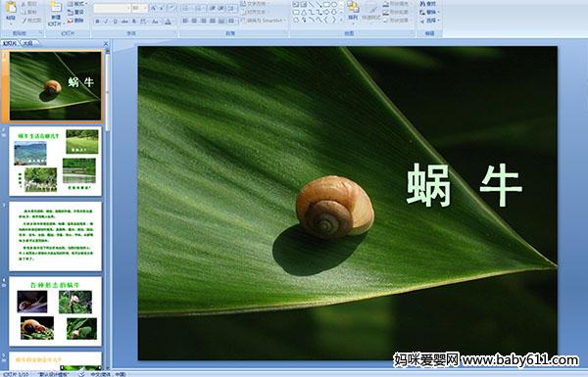
Task: Click the Cut scissors icon
Action: [24, 4]
